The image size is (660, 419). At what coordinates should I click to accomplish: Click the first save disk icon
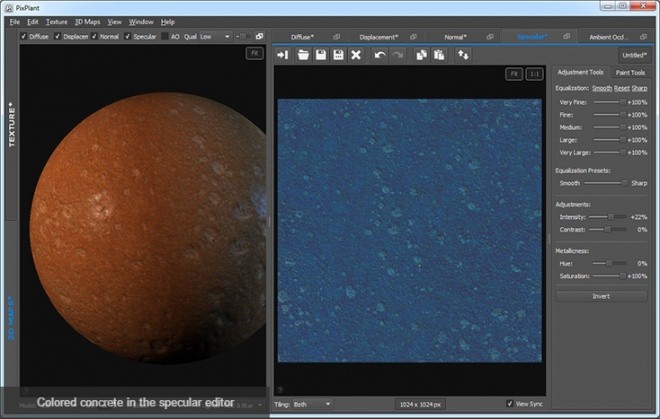pos(321,55)
